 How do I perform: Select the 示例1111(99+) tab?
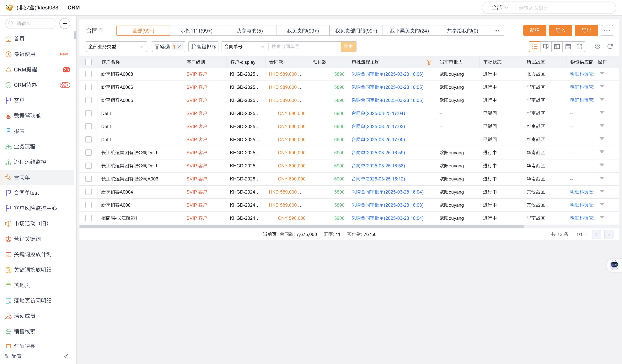[196, 31]
